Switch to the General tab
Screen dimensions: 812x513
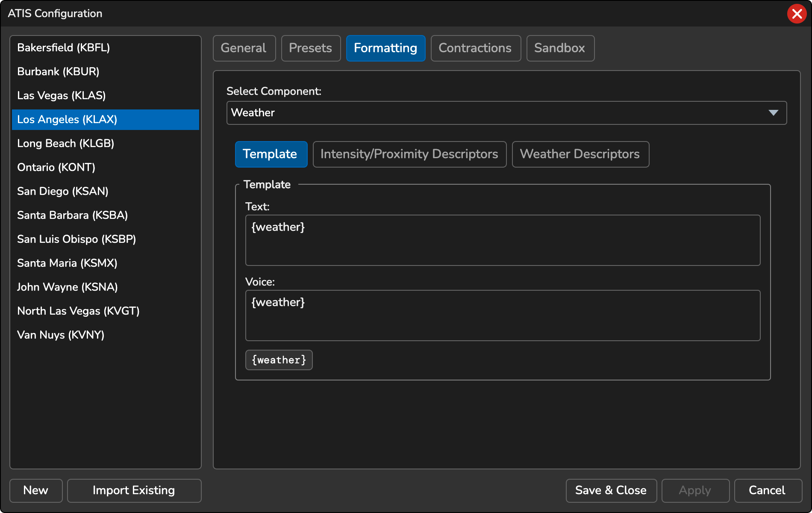(244, 48)
